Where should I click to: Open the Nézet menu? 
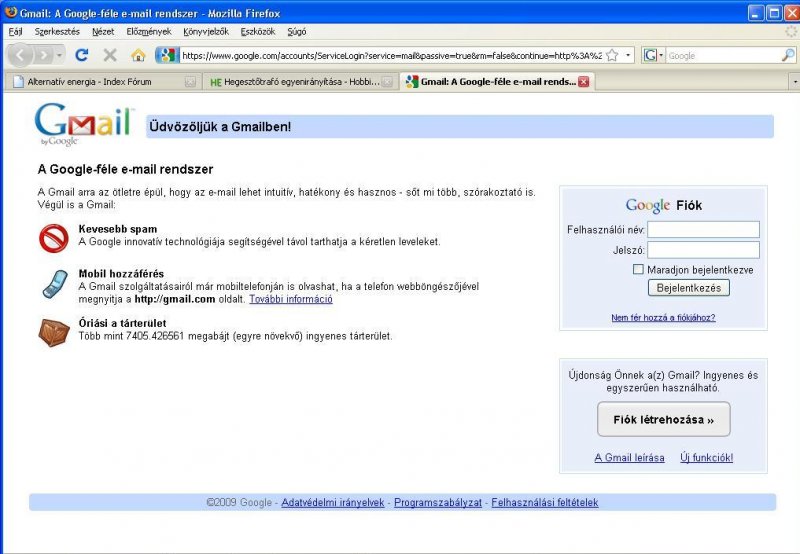click(103, 32)
